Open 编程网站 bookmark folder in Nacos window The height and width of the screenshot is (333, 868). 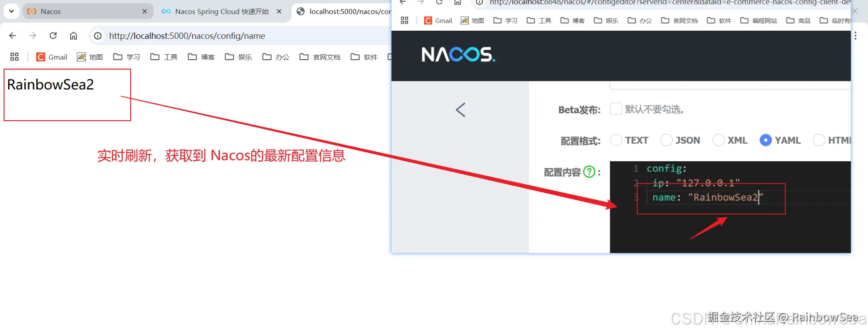[x=759, y=20]
